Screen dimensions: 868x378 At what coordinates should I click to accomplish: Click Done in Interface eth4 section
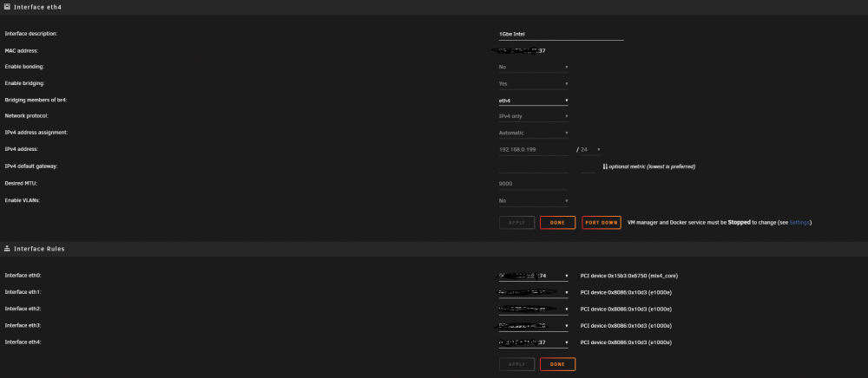point(557,223)
